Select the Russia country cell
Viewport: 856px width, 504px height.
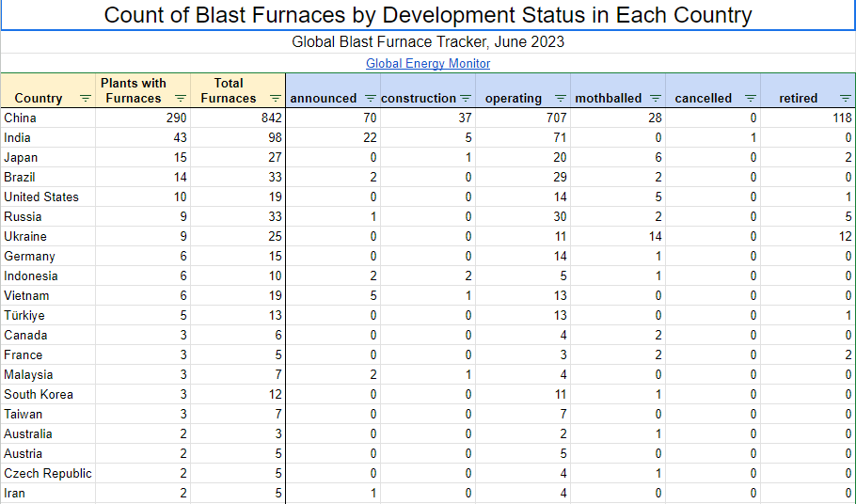point(48,216)
